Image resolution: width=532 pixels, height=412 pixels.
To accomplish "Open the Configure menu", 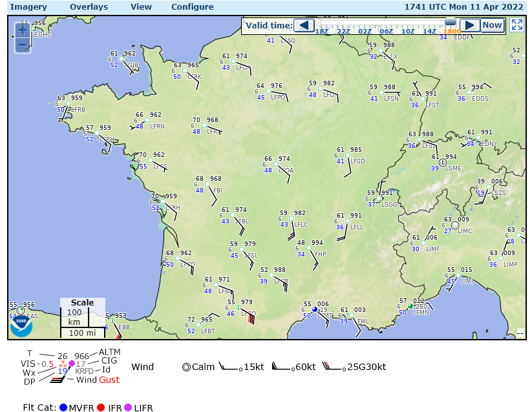I will (x=192, y=6).
